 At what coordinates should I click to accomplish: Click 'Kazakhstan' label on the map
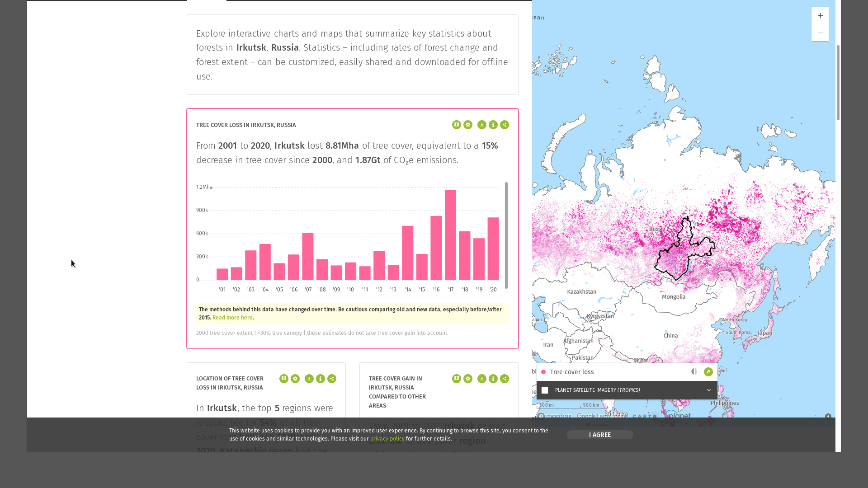(582, 292)
